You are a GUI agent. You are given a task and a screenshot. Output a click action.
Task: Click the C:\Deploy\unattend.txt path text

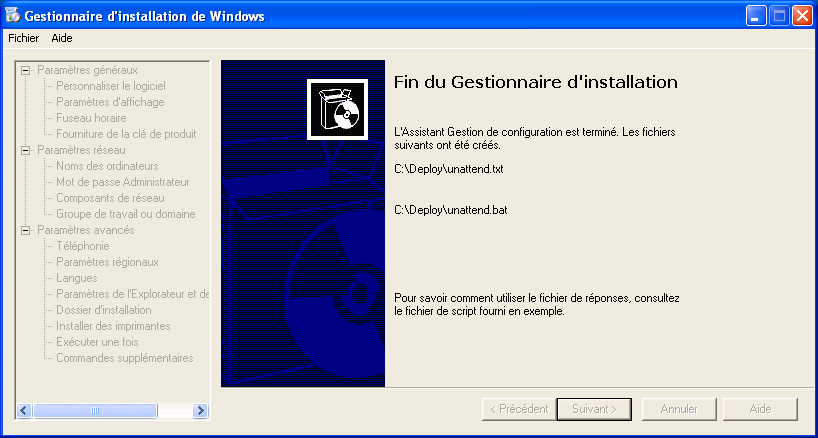[449, 169]
